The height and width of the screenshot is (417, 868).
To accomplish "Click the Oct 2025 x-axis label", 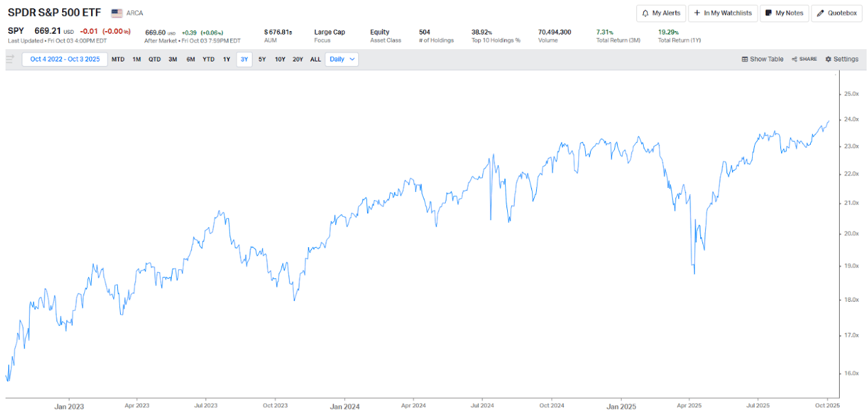I will pos(828,406).
